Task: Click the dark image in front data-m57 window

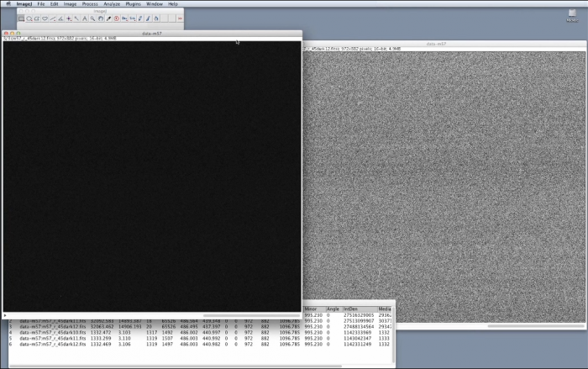Action: (152, 177)
